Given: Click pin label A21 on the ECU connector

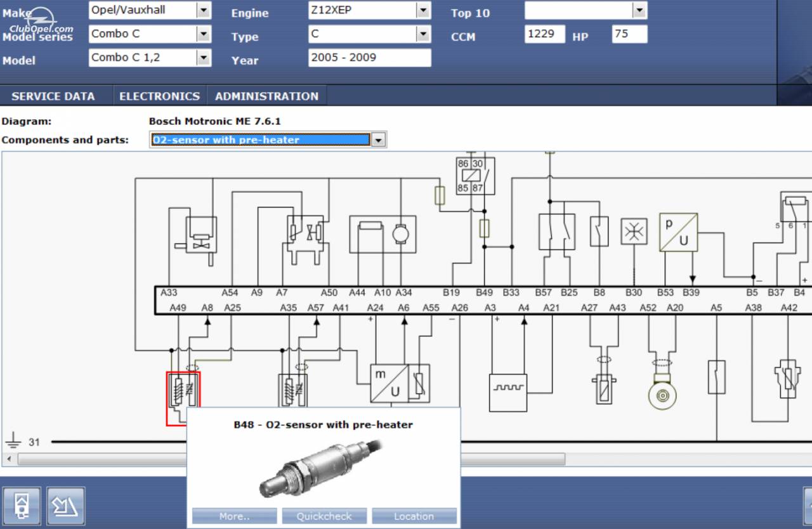Looking at the screenshot, I should [x=551, y=308].
